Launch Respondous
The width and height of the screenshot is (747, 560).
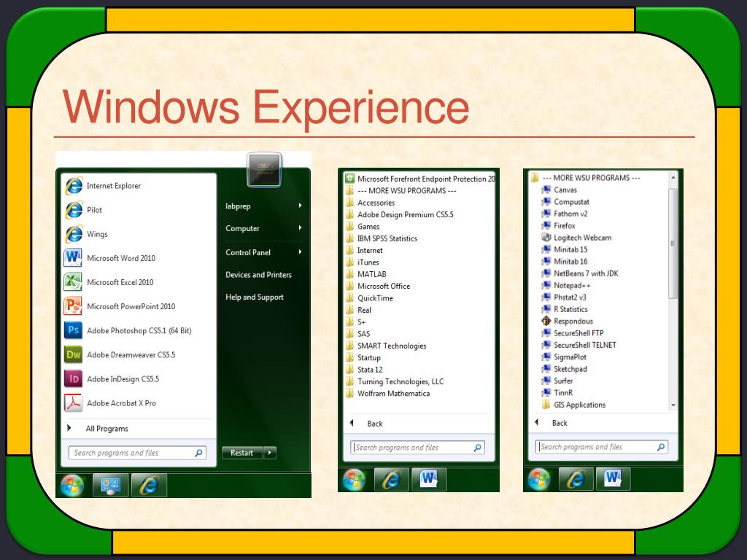568,321
